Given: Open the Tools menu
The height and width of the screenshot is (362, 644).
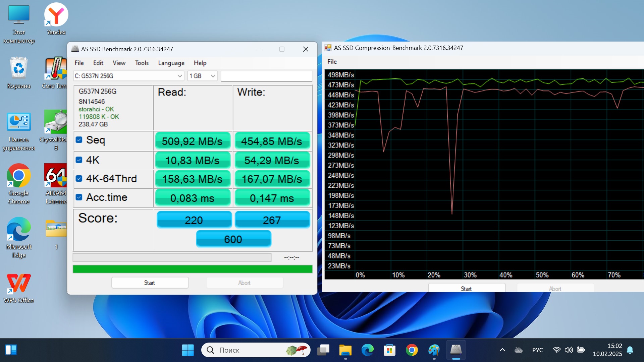Looking at the screenshot, I should (142, 63).
